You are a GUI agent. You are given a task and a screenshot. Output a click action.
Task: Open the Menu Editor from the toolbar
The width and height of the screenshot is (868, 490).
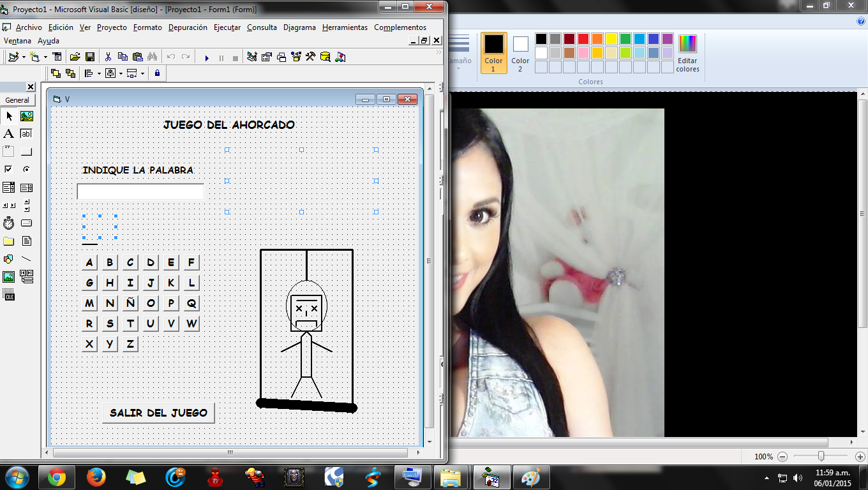coord(57,57)
